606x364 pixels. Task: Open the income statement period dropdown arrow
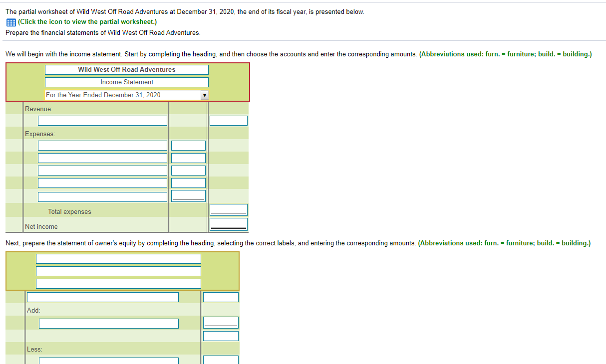(x=204, y=95)
